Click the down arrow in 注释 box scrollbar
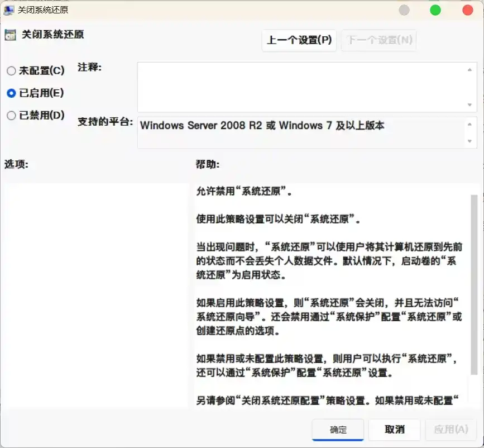This screenshot has height=448, width=484. (470, 105)
